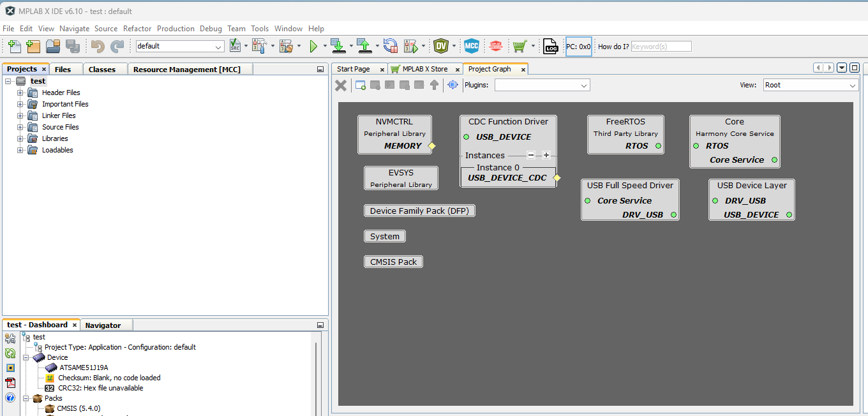Open the PDF datasheet icon in Dashboard

point(10,383)
